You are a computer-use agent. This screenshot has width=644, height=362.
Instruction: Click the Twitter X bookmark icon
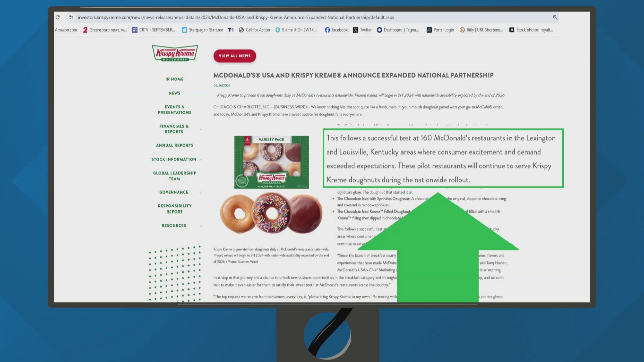[355, 30]
